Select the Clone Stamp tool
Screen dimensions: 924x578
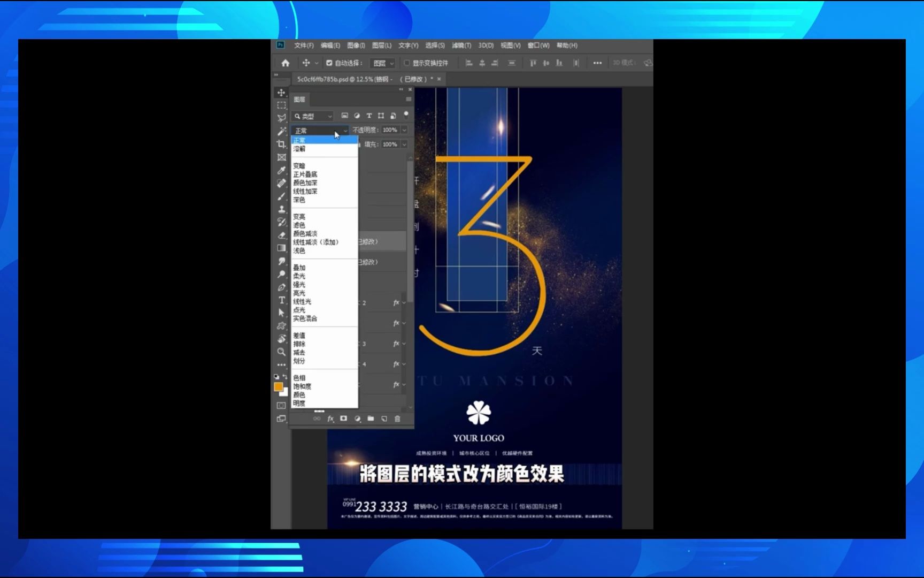pyautogui.click(x=281, y=209)
